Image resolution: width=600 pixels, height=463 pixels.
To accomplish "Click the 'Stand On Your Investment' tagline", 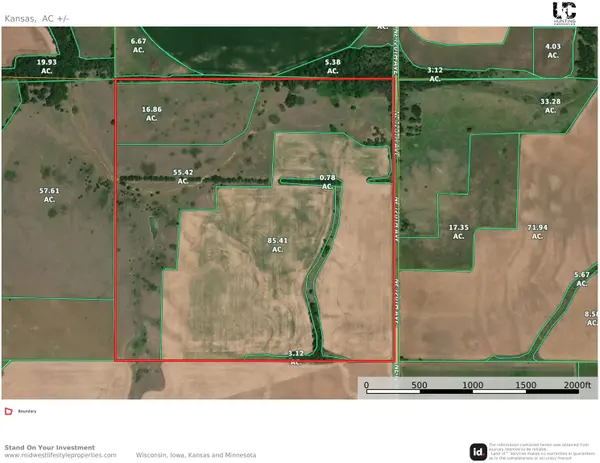I will coord(50,447).
